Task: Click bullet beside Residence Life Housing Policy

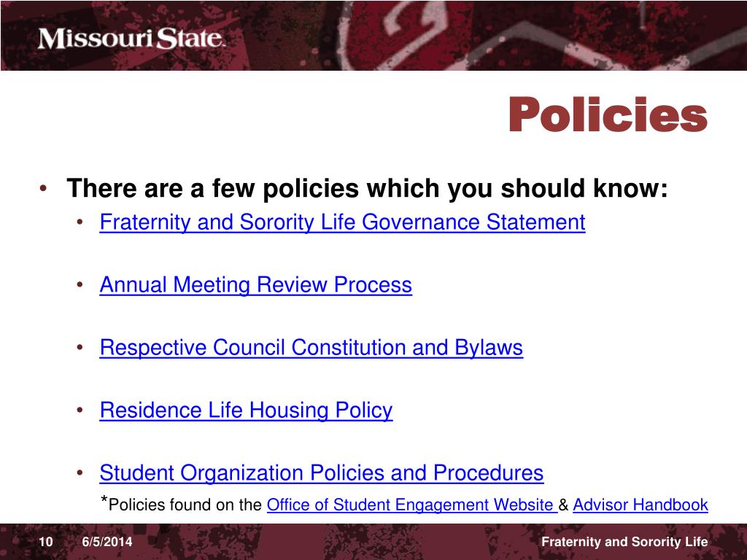Action: [x=80, y=410]
